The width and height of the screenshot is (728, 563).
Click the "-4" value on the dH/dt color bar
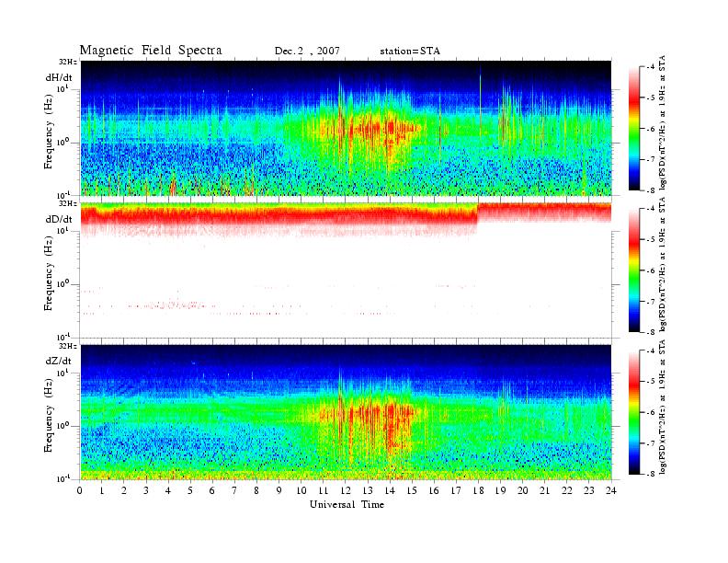(x=650, y=67)
